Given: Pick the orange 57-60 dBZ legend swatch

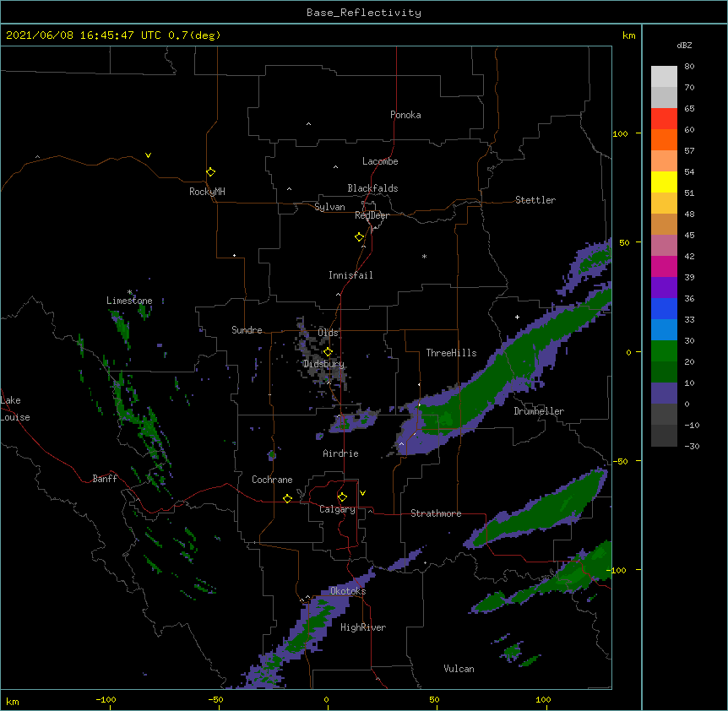Looking at the screenshot, I should (x=664, y=139).
